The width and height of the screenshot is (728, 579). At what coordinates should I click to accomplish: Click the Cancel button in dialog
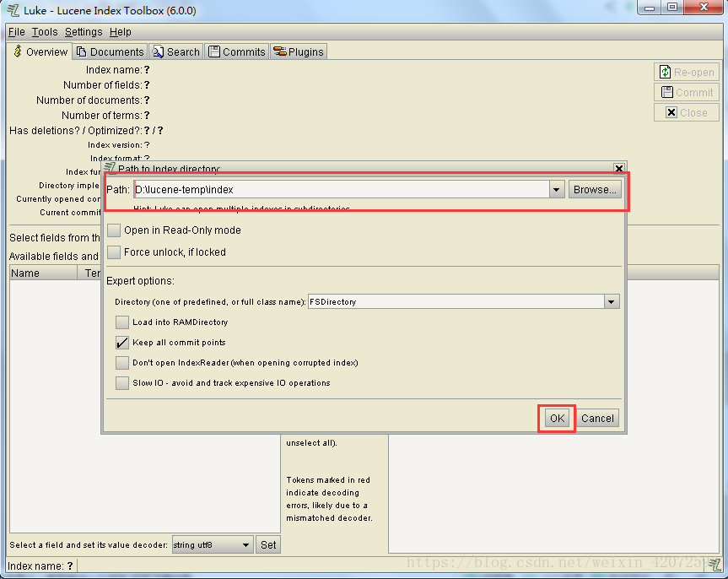[x=597, y=419]
